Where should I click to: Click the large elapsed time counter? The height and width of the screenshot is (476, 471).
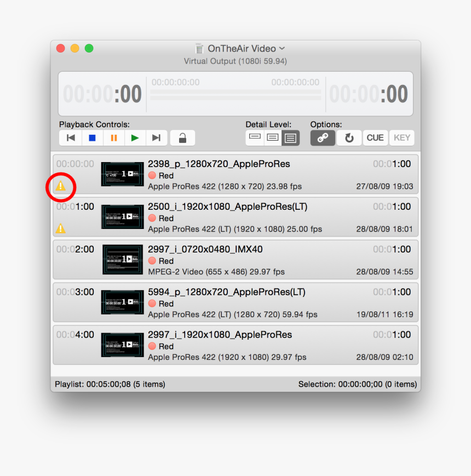pyautogui.click(x=102, y=94)
